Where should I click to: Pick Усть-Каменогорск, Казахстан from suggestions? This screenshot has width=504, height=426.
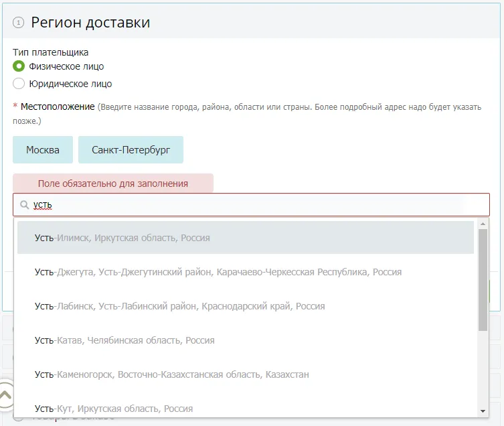[172, 374]
